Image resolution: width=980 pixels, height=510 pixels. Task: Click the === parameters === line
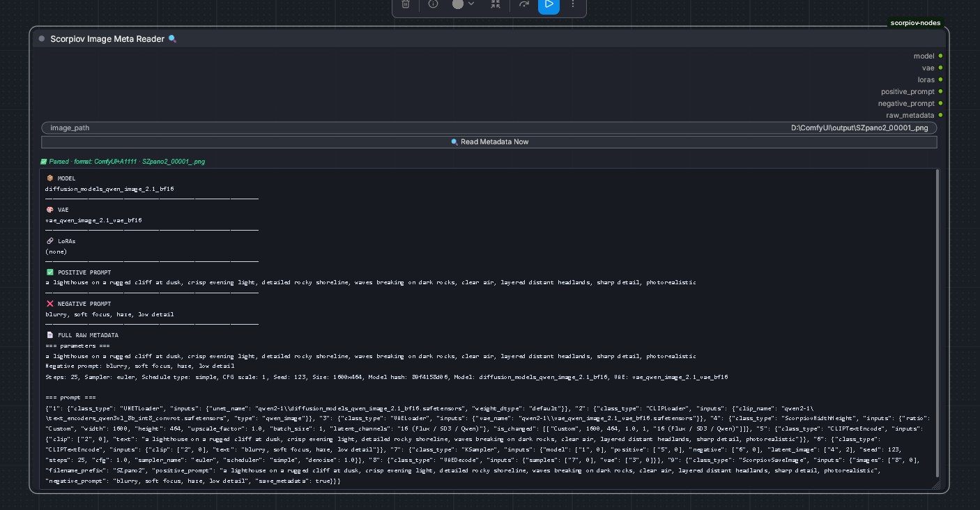pyautogui.click(x=77, y=346)
